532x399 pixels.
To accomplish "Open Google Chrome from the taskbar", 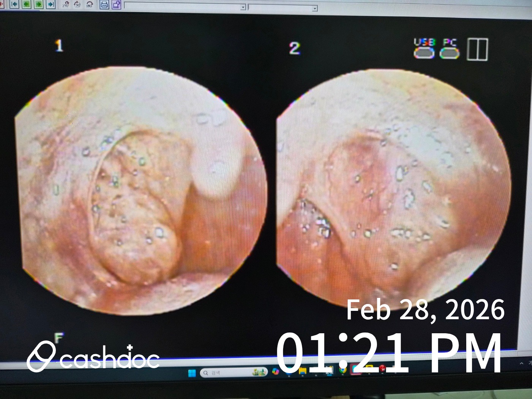I will coord(343,370).
